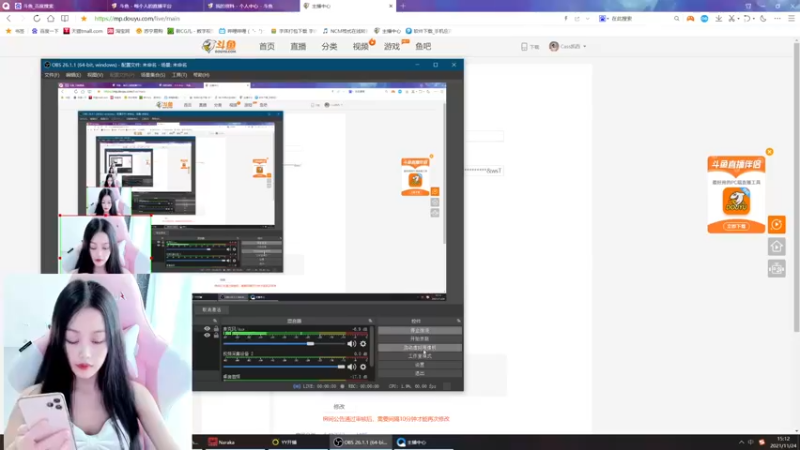Open dropdown arrow beside undo icon

[754, 19]
